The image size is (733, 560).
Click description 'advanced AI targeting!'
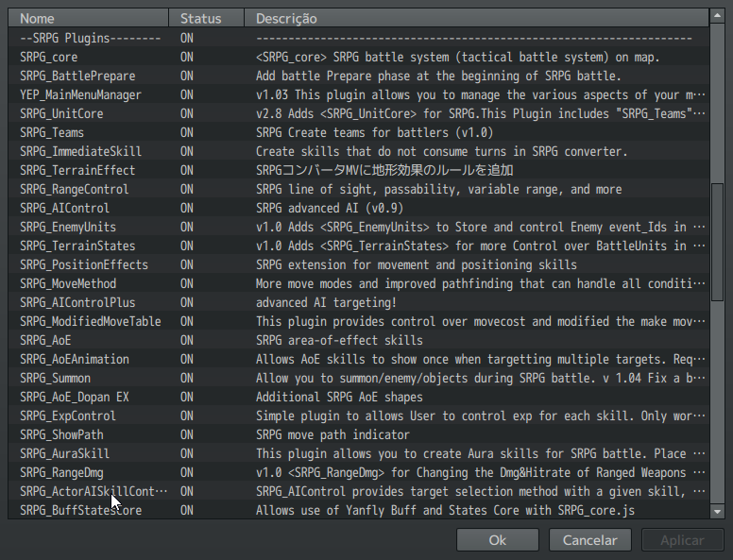pos(326,302)
